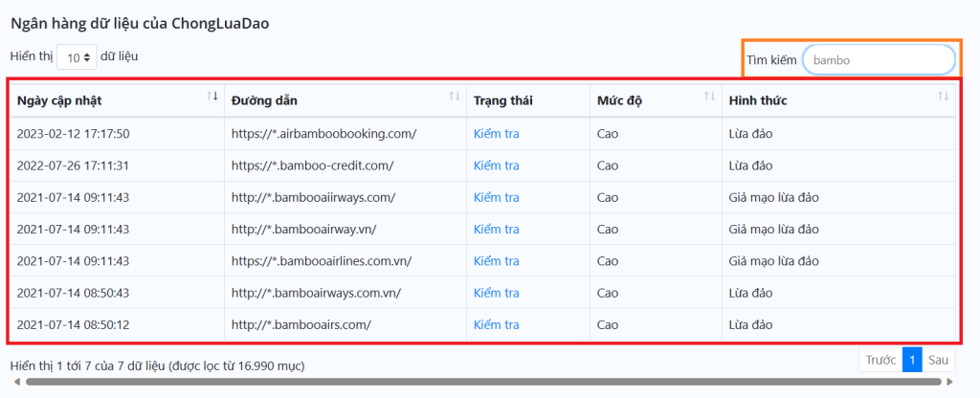Click URL http://*.bambooairway.vn/

click(303, 230)
